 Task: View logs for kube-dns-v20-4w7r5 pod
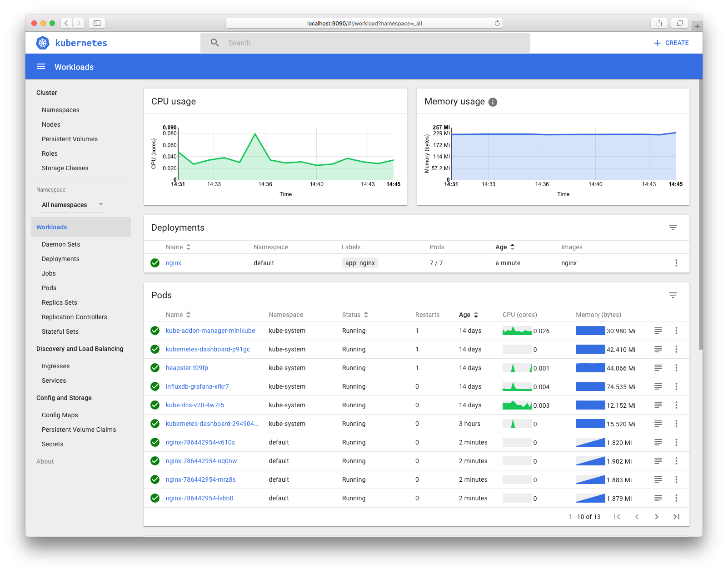tap(658, 405)
